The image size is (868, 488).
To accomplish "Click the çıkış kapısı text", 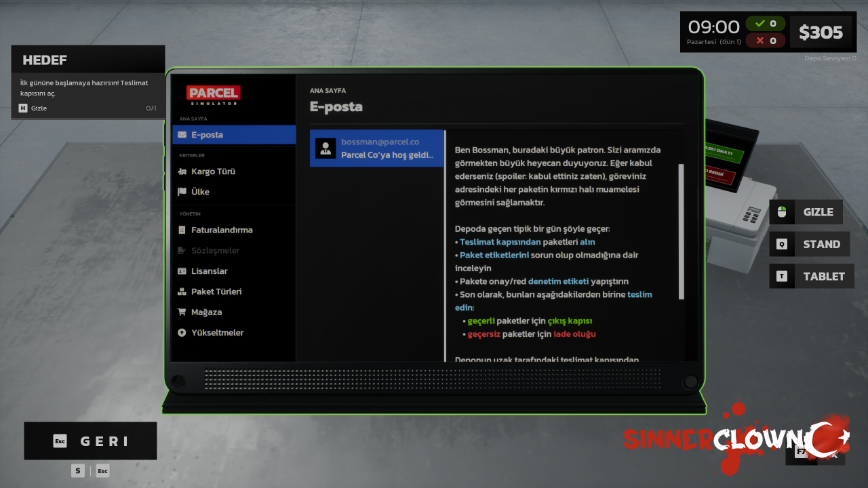I will pos(570,321).
